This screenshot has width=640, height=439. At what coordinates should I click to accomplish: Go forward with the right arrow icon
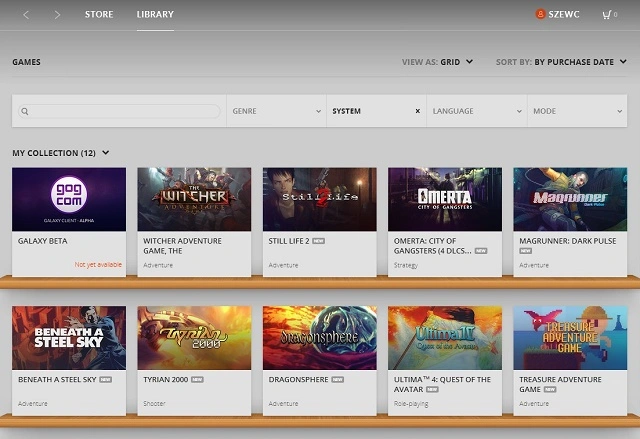pos(57,15)
